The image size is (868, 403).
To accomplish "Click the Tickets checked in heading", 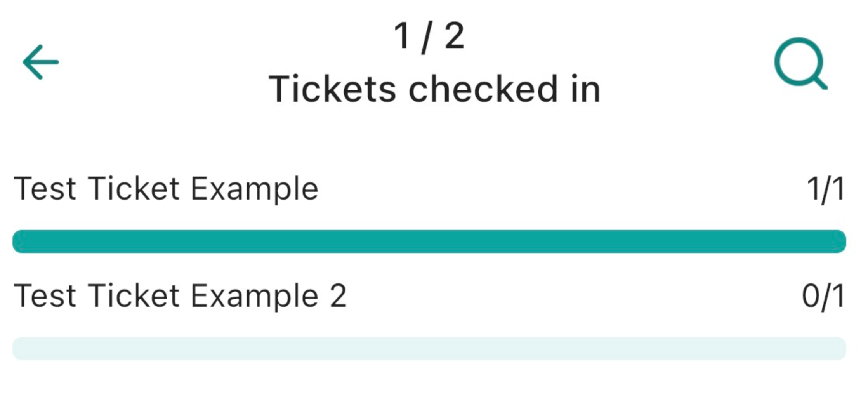I will (x=434, y=89).
